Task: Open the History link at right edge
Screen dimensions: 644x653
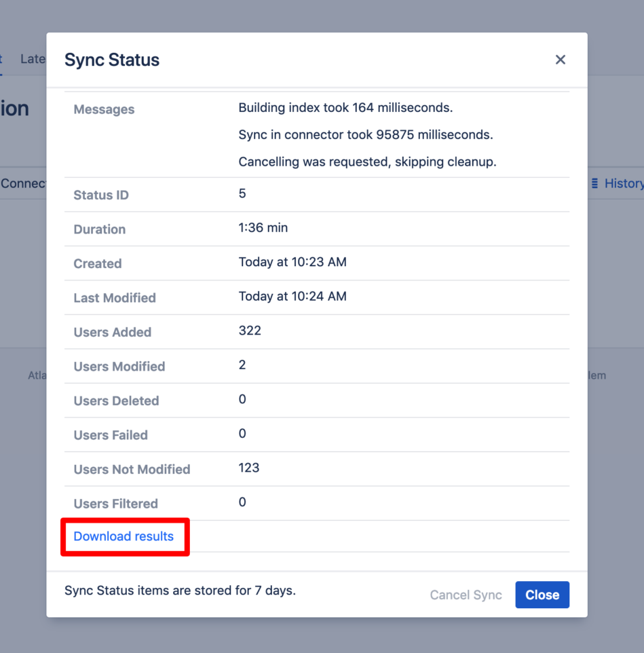Action: tap(624, 183)
